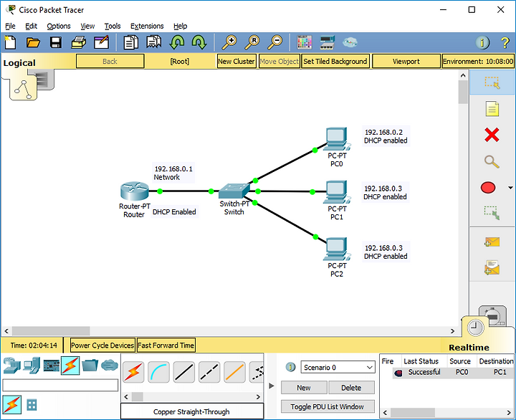Viewport: 516px width, 420px height.
Task: Delete the current scenario
Action: point(351,388)
